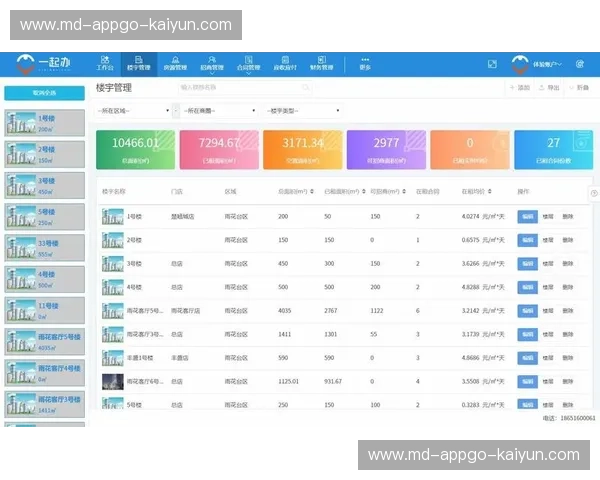Toggle the 33号楼 sidebar card
The height and width of the screenshot is (480, 600).
[44, 248]
